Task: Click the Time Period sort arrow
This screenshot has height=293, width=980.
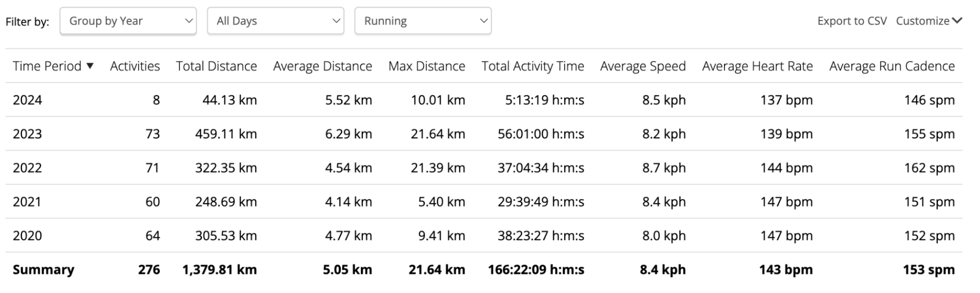Action: [x=90, y=66]
